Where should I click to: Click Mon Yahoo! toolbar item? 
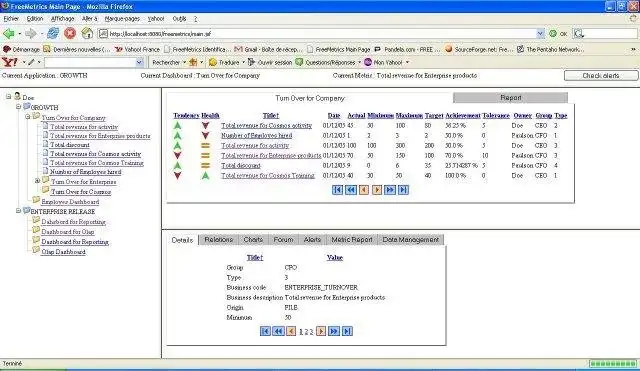click(384, 62)
